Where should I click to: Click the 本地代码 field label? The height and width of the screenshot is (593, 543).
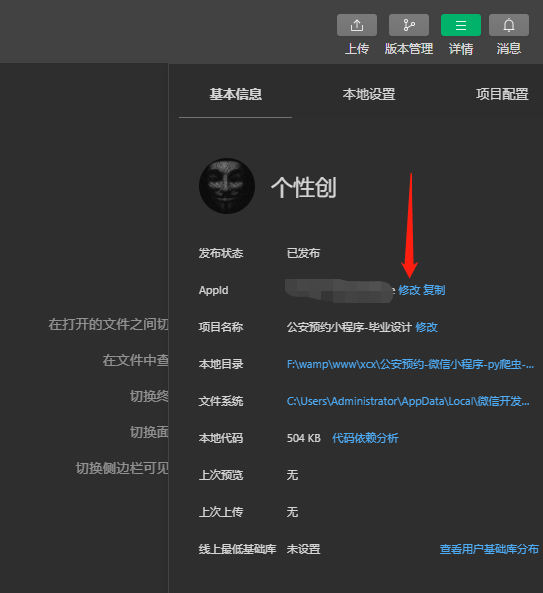tap(221, 438)
